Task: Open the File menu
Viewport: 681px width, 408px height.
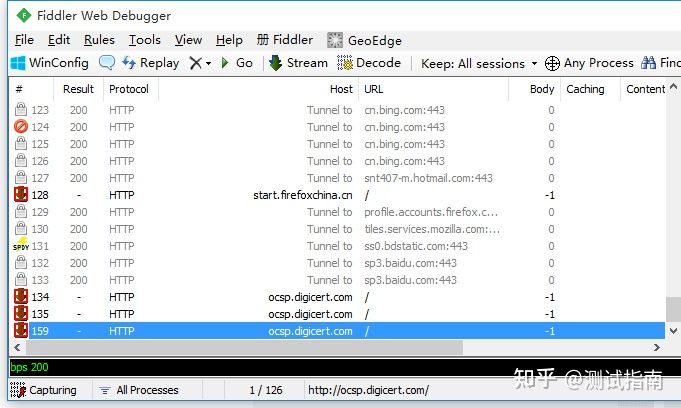Action: click(24, 40)
